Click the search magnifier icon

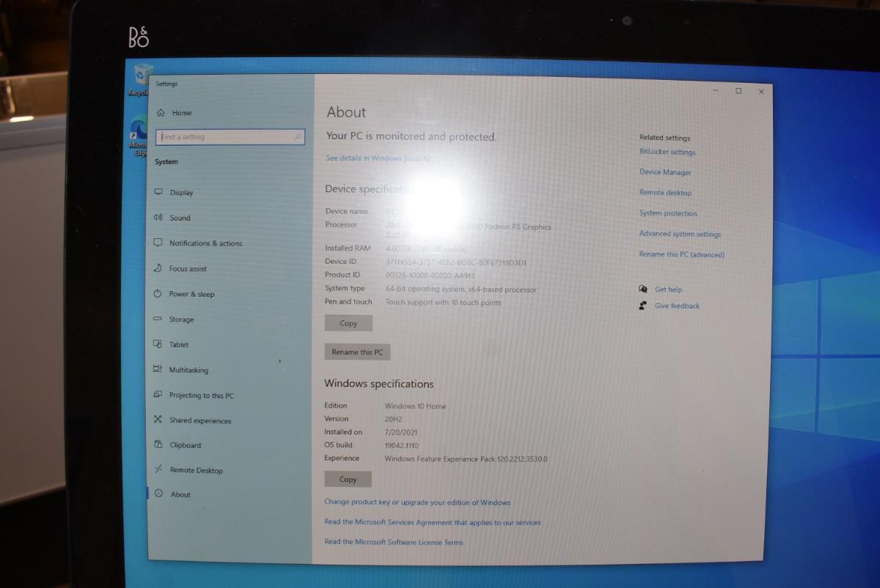point(298,137)
